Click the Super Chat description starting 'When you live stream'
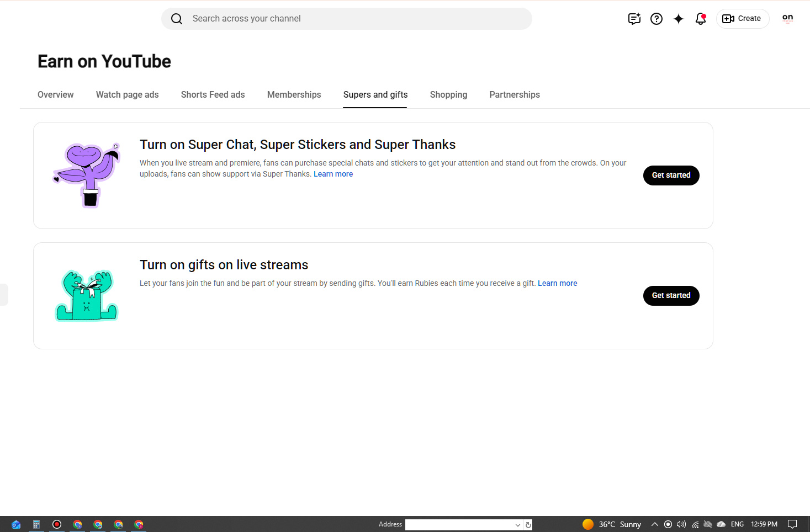Screen dimensions: 810x532 pyautogui.click(x=383, y=168)
